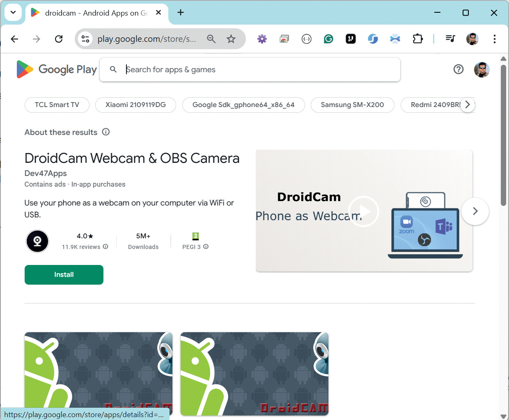
Task: Open the tab search dropdown arrow
Action: tap(13, 12)
